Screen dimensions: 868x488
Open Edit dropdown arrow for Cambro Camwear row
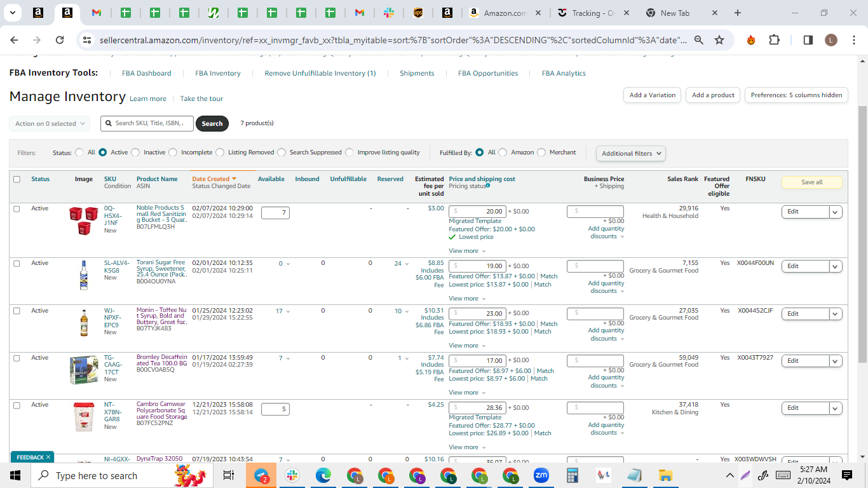836,408
